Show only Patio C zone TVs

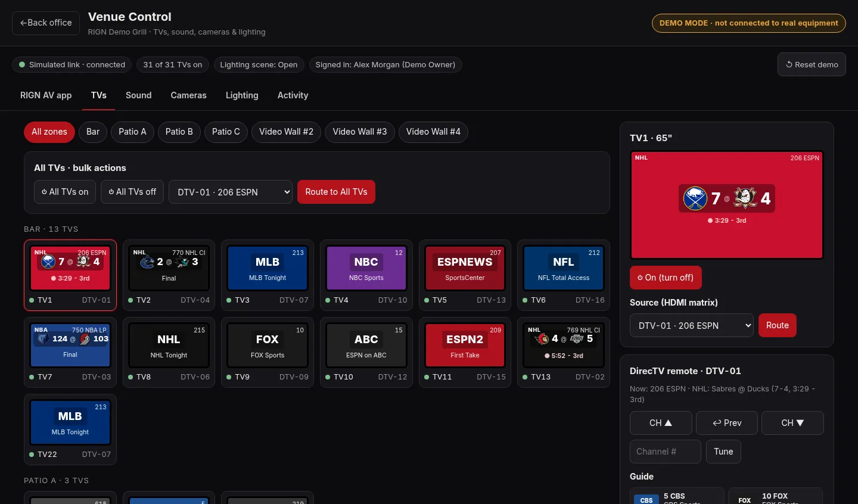coord(226,132)
